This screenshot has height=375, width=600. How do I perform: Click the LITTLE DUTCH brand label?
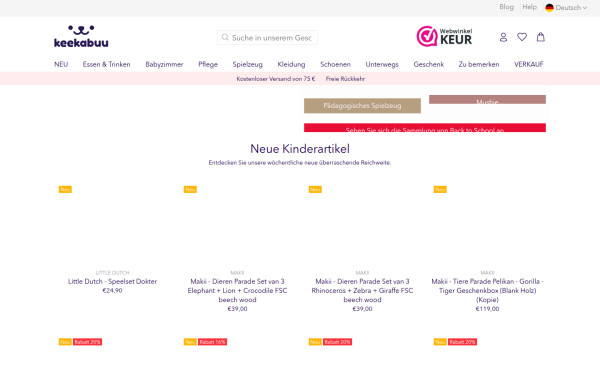coord(112,273)
